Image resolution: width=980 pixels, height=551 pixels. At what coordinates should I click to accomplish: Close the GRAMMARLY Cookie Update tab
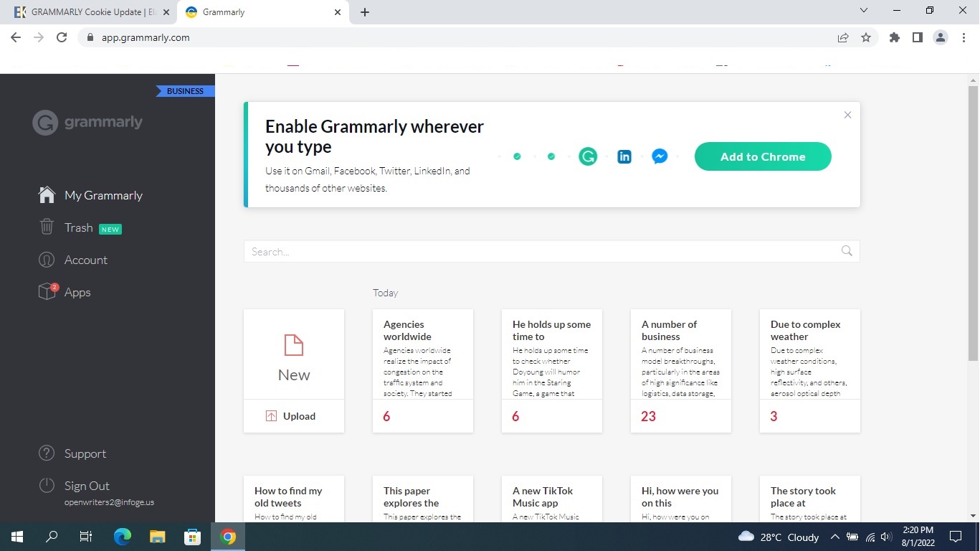tap(166, 12)
